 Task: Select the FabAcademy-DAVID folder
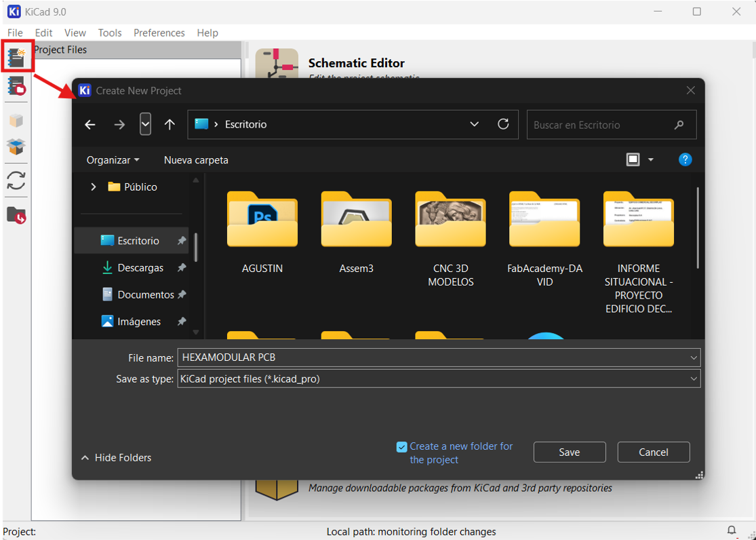pos(545,240)
